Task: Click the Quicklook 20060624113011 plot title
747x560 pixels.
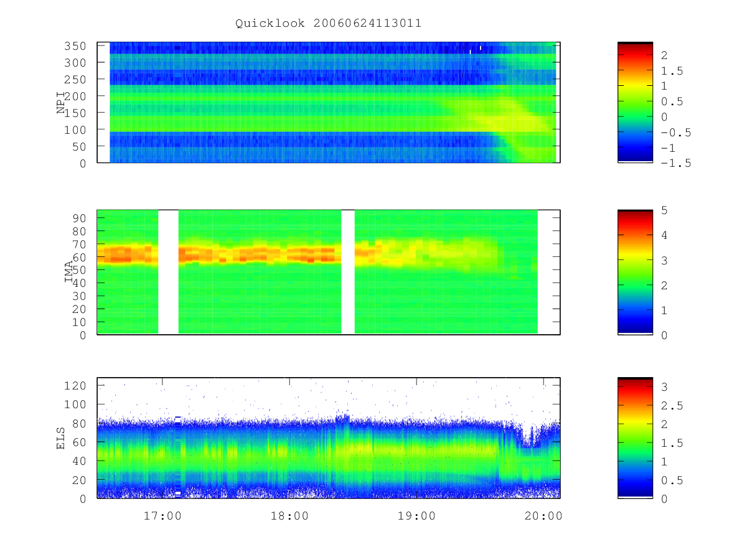Action: [x=328, y=24]
